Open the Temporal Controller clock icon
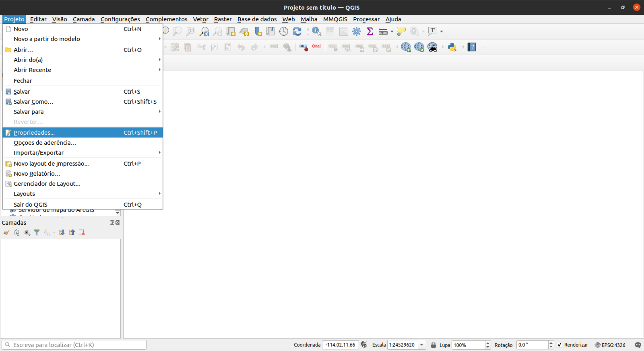The image size is (644, 351). point(284,31)
